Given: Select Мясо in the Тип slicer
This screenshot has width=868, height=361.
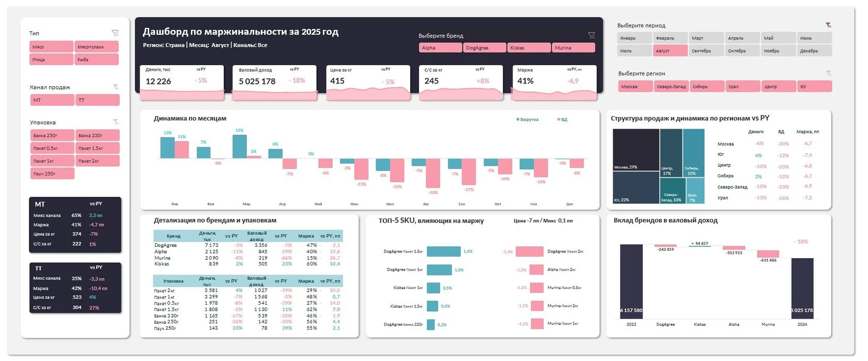Looking at the screenshot, I should coord(52,46).
